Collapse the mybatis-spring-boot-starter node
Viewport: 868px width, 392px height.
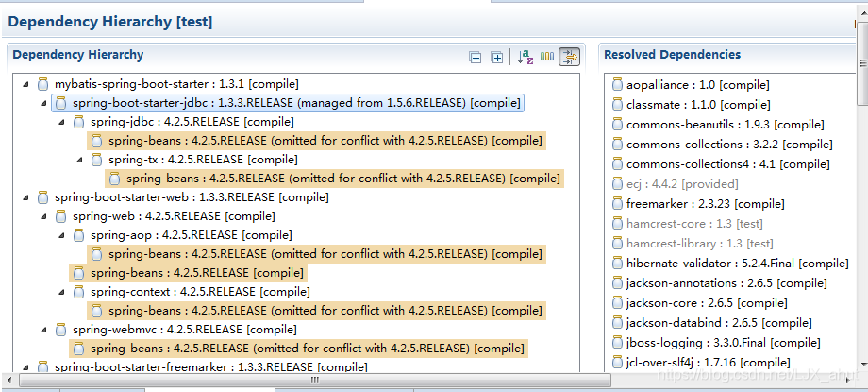point(25,84)
